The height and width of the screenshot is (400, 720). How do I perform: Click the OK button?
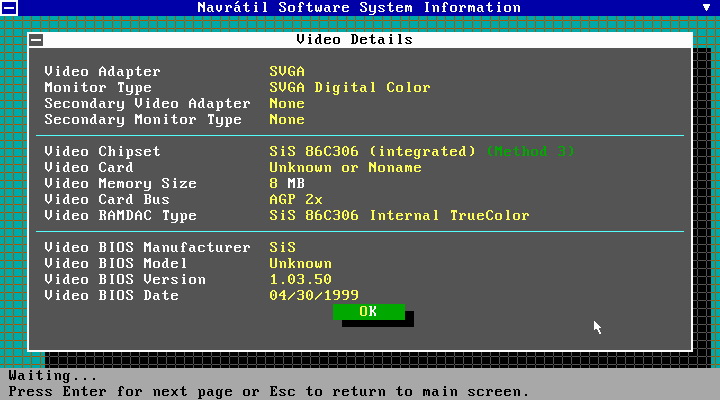pos(368,312)
